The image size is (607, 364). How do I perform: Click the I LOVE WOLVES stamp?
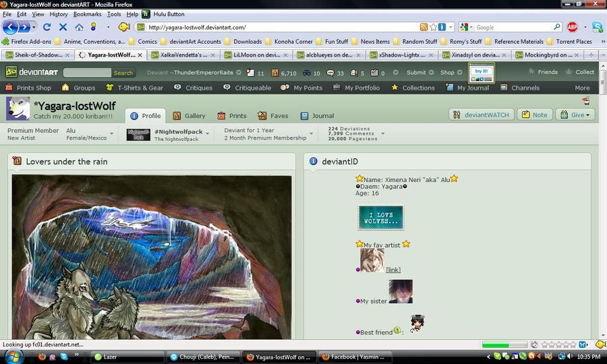click(381, 218)
